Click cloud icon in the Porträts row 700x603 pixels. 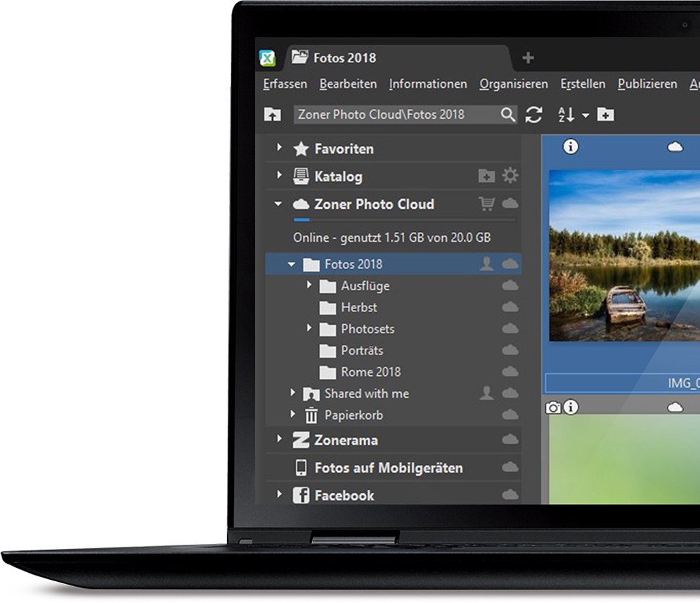click(x=510, y=350)
